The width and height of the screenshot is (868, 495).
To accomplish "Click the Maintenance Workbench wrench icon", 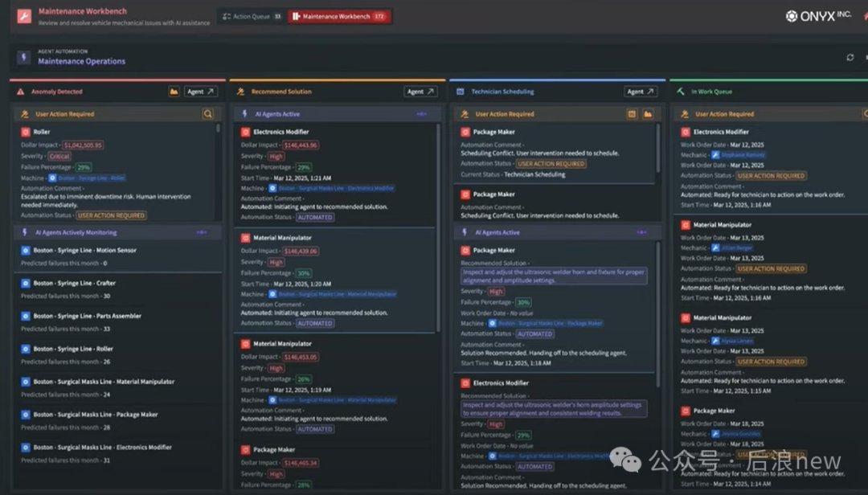I will point(24,16).
